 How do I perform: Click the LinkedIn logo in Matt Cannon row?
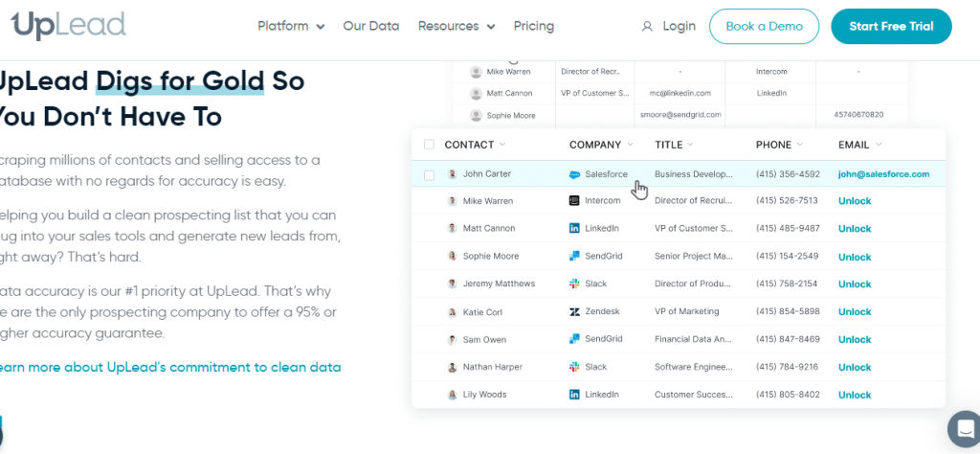tap(574, 228)
